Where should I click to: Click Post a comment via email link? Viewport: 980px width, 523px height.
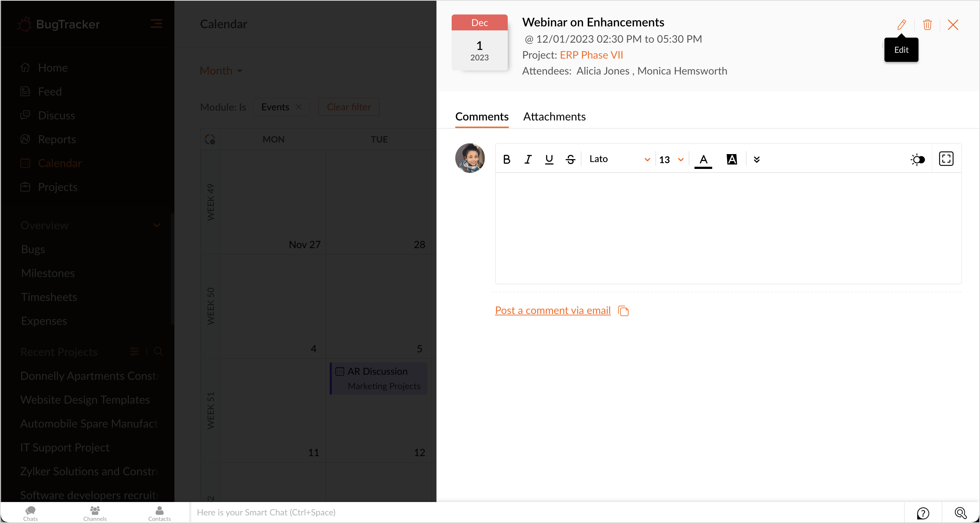point(552,310)
